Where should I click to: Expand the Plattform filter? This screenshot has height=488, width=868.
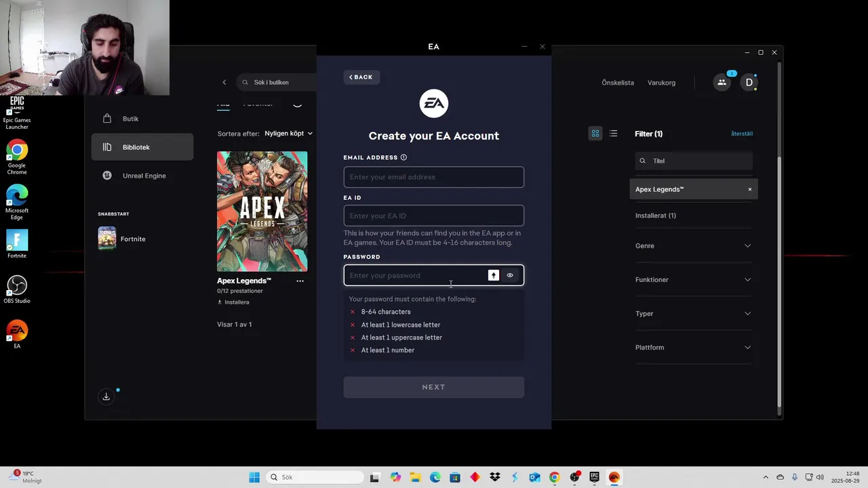pos(694,347)
